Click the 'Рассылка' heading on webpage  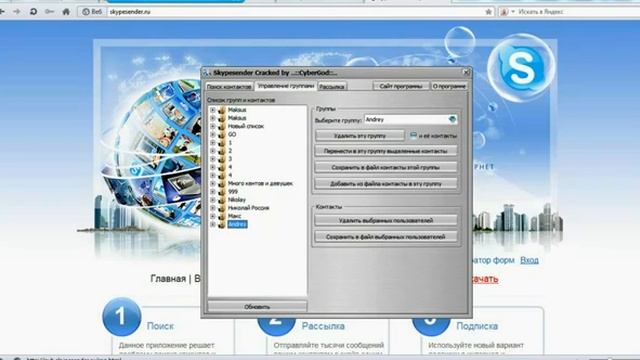point(323,326)
